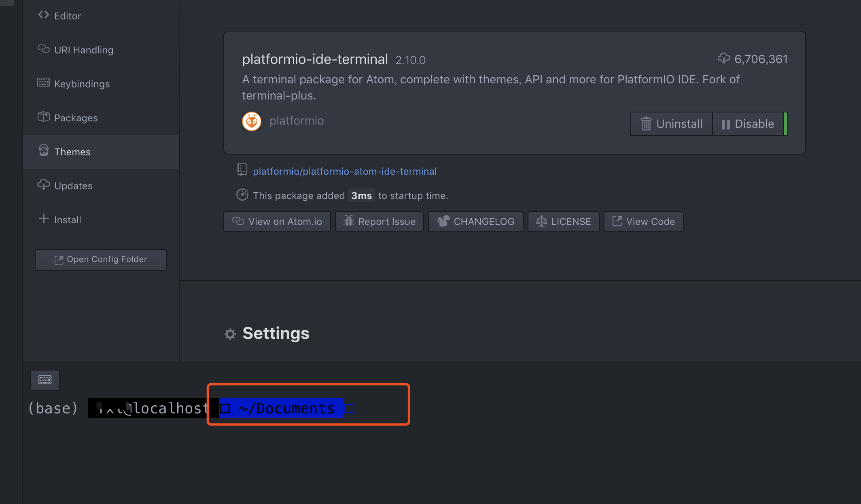The height and width of the screenshot is (504, 861).
Task: Click Report Issue for the package
Action: tap(379, 221)
